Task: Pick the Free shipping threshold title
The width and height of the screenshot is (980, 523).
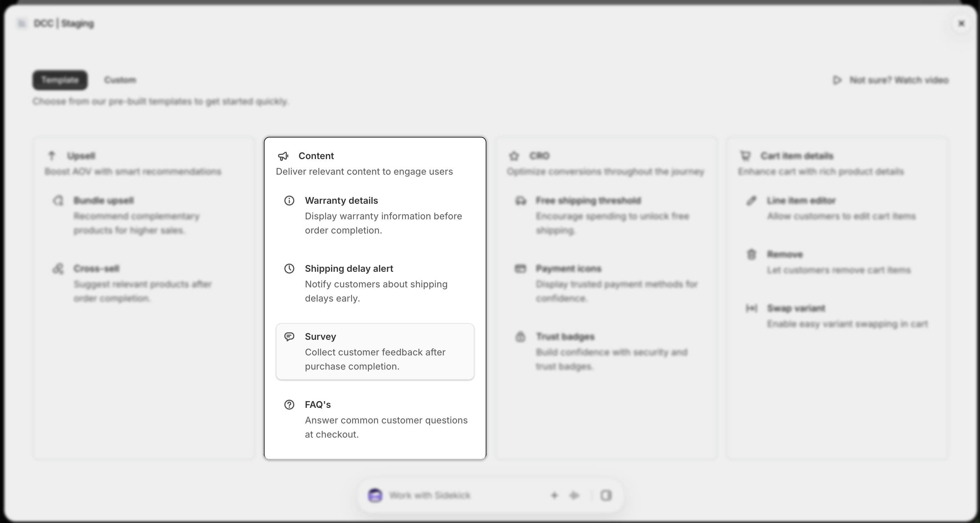Action: 589,201
